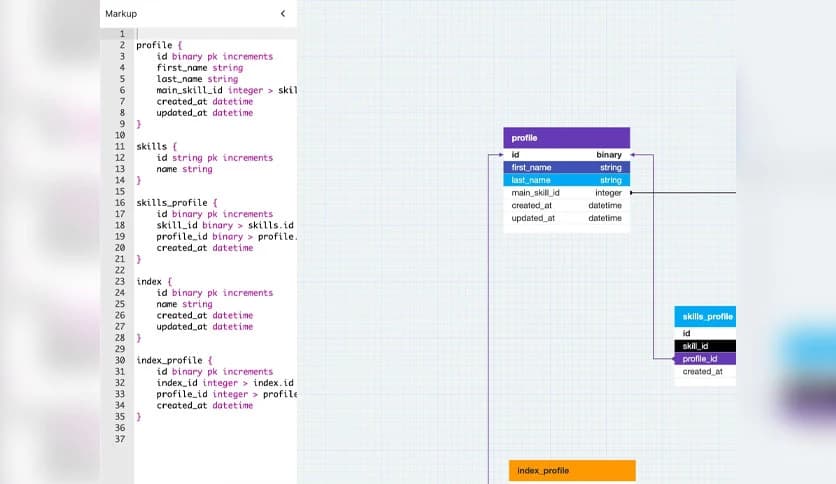Image resolution: width=836 pixels, height=484 pixels.
Task: Click the "name string" line under skills
Action: [184, 169]
